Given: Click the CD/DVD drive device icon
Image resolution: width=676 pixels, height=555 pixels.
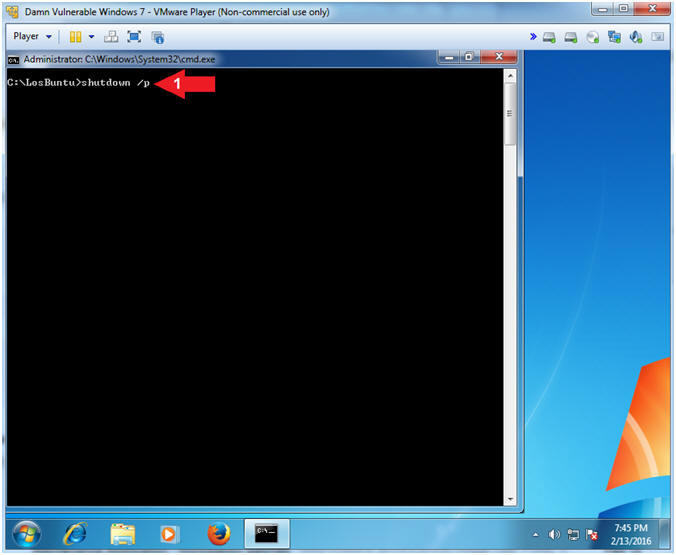Looking at the screenshot, I should tap(593, 38).
